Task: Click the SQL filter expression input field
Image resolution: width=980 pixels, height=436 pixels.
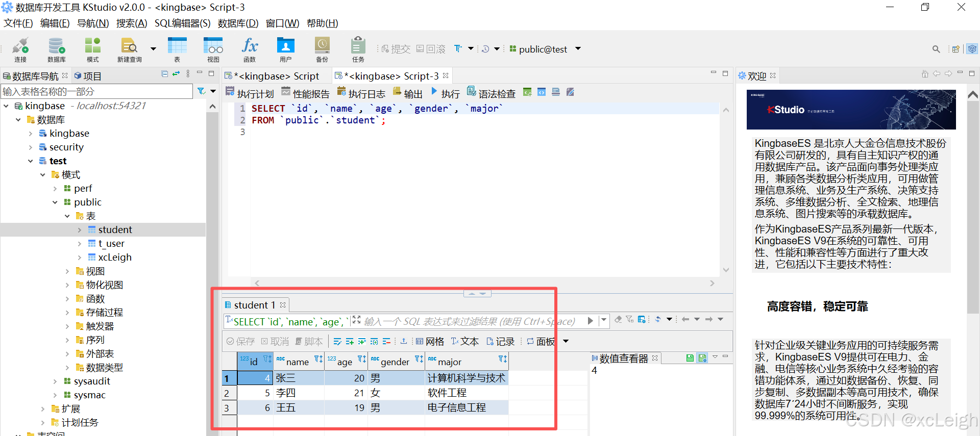Action: [x=469, y=321]
